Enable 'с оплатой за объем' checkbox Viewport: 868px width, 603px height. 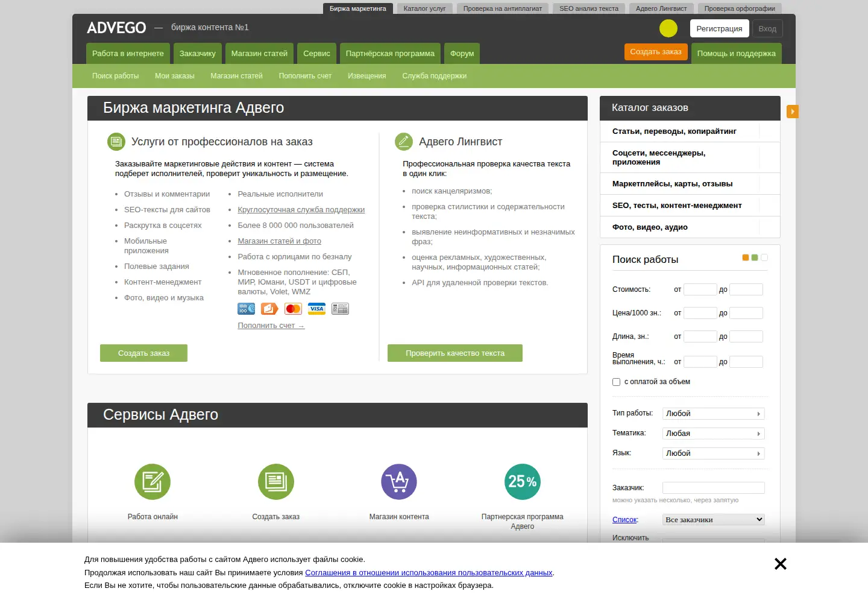pos(616,382)
